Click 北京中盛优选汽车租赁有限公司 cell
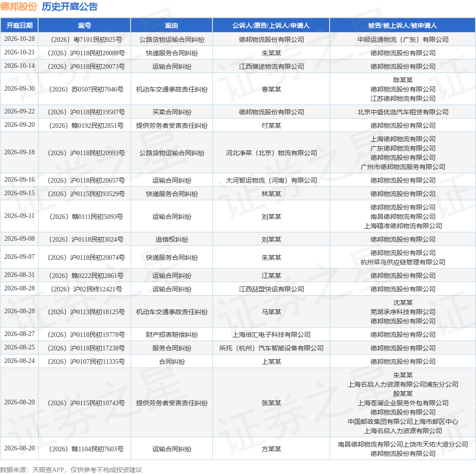The width and height of the screenshot is (476, 474). 403,112
